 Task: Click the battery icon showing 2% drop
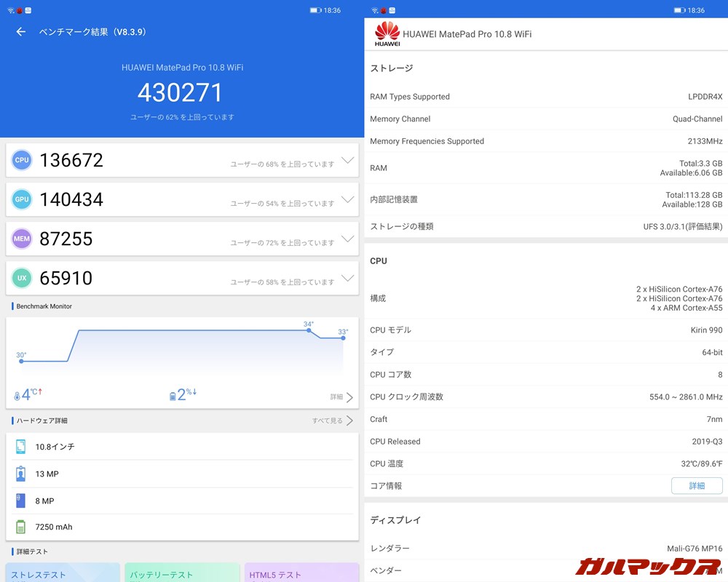pyautogui.click(x=172, y=394)
